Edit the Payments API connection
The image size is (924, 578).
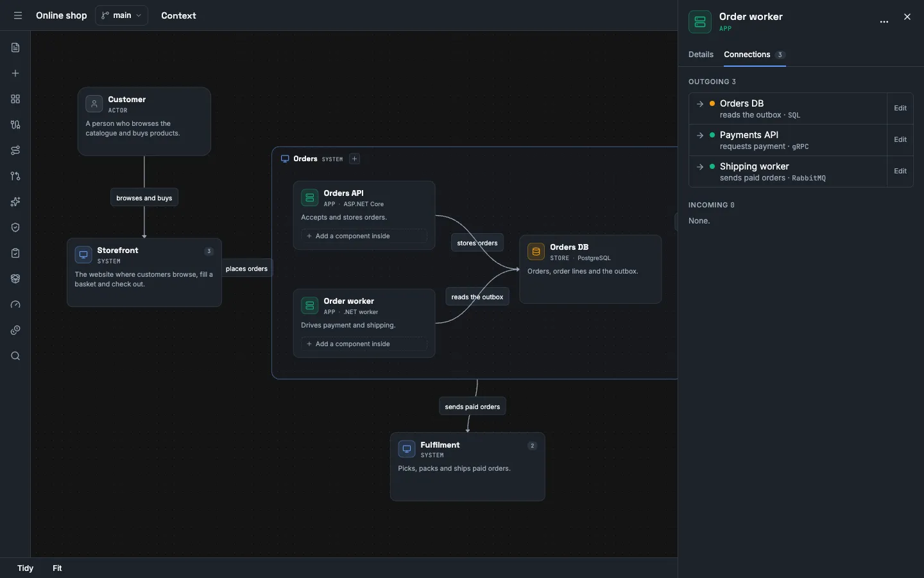[900, 140]
